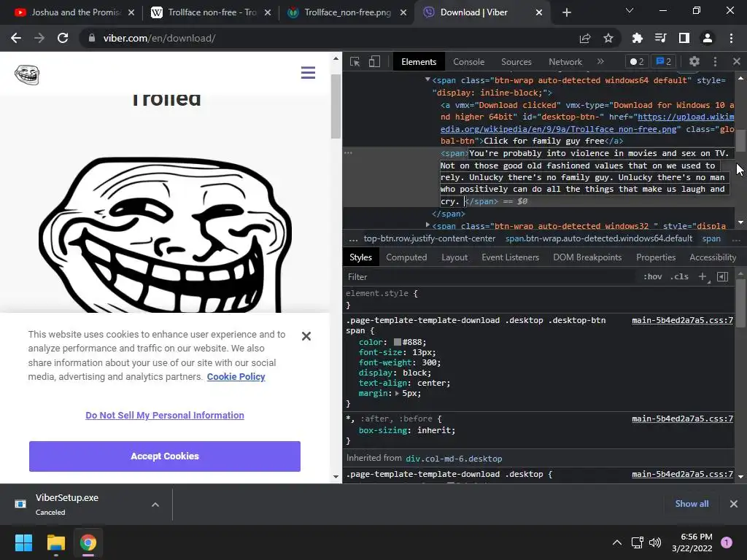The width and height of the screenshot is (747, 560).
Task: Open first main-5b4ed2a7a5.css:7 source link
Action: click(x=682, y=320)
